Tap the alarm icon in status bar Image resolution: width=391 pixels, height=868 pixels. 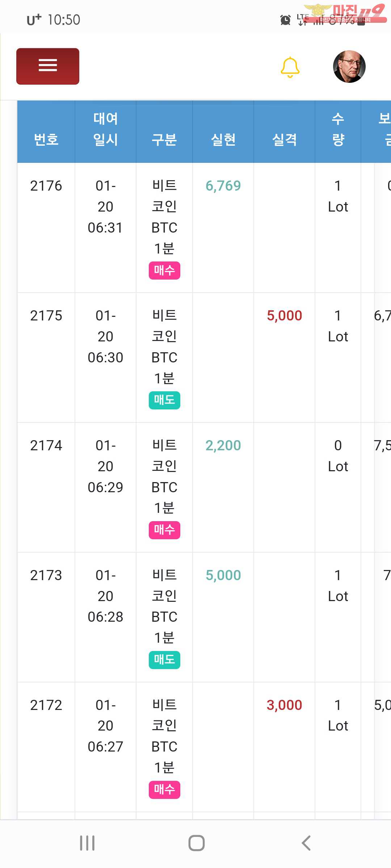pos(285,20)
